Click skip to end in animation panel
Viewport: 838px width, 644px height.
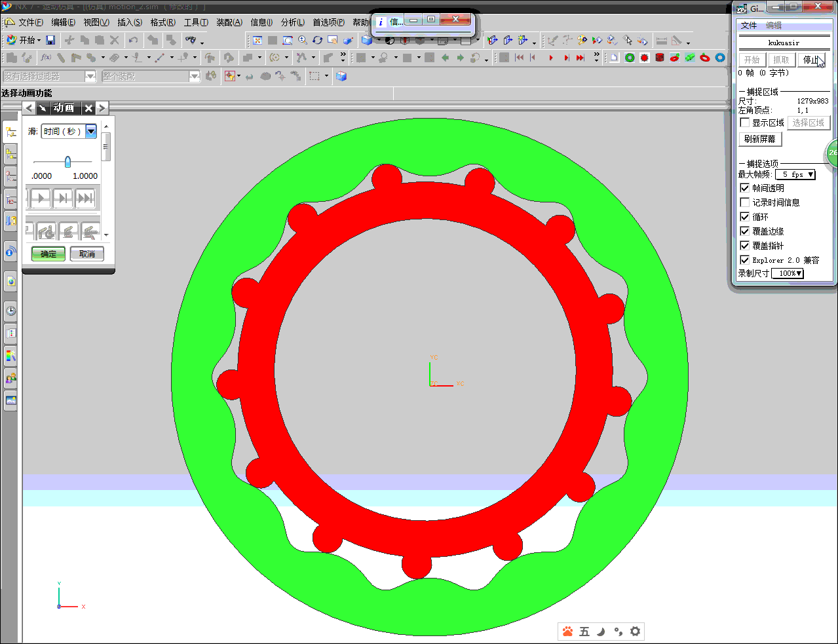pos(85,198)
